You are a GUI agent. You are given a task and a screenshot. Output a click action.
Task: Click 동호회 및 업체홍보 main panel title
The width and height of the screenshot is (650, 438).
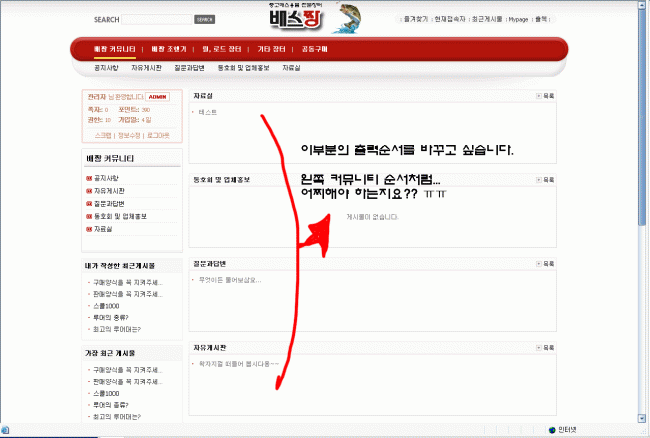click(x=221, y=180)
